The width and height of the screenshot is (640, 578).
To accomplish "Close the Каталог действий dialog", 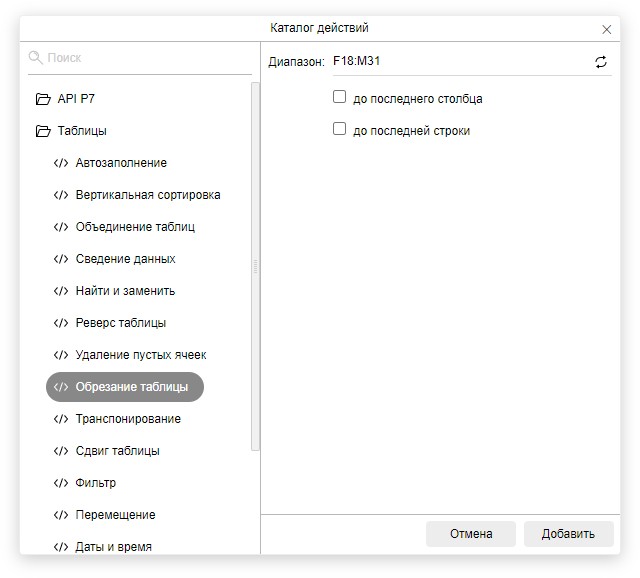I will click(607, 29).
